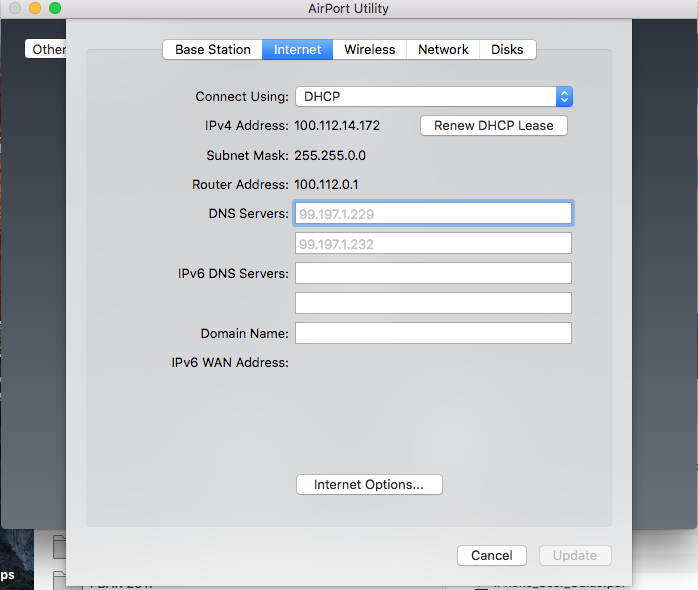Click the IPv4 Address value 100.112.14.172
Viewport: 698px width, 590px height.
(x=337, y=126)
